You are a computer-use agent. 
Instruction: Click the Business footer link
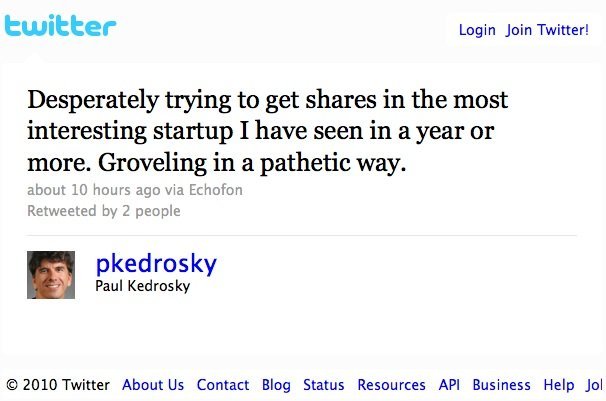click(501, 385)
